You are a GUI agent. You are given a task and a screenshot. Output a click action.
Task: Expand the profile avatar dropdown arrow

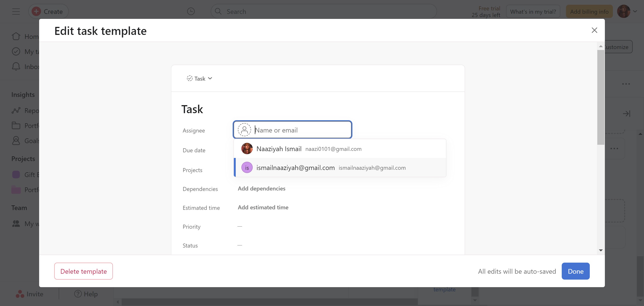point(635,12)
